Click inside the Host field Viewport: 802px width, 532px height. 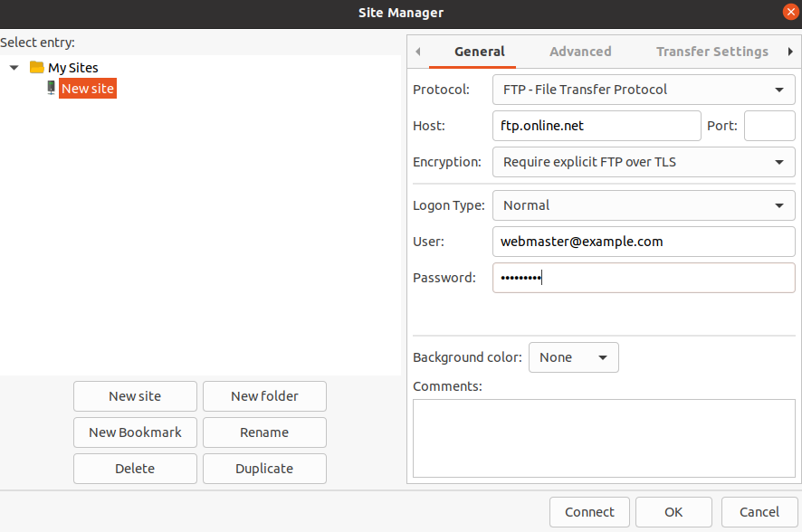click(x=596, y=126)
